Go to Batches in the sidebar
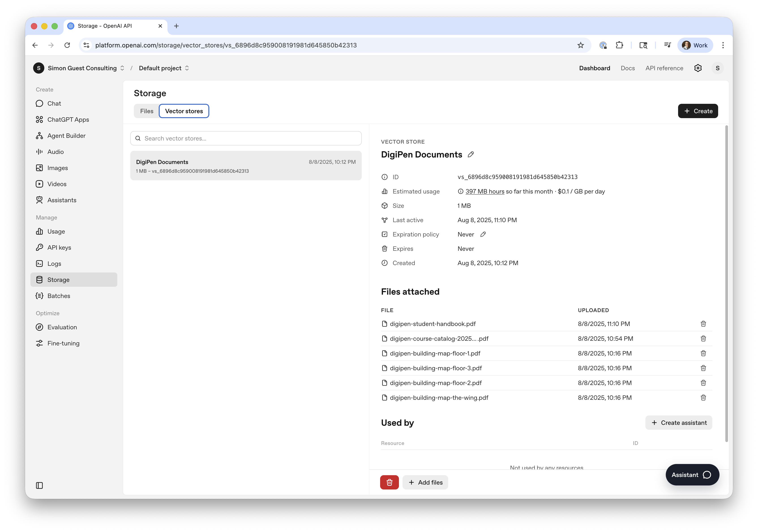The image size is (758, 532). pyautogui.click(x=59, y=296)
